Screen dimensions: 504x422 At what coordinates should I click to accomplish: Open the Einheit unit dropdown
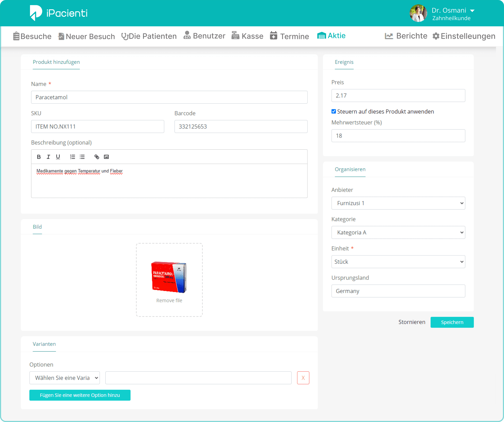pyautogui.click(x=398, y=262)
